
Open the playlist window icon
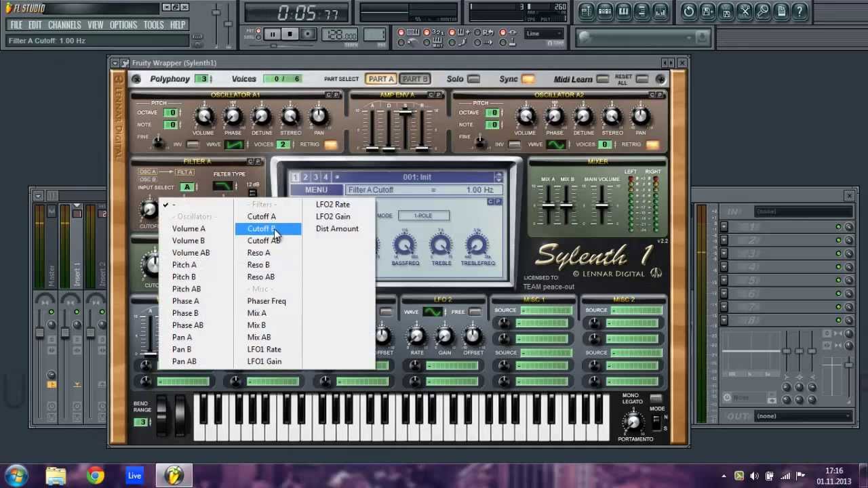[x=587, y=11]
